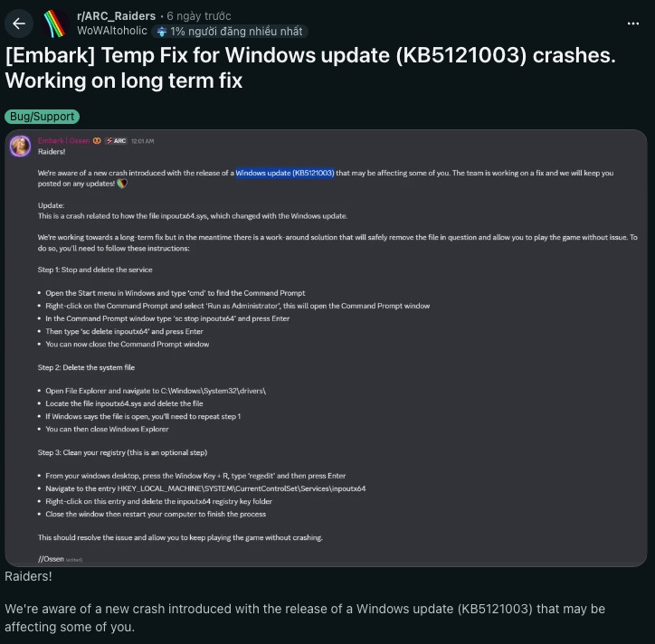Filter by the Bug/Support flair

click(43, 117)
